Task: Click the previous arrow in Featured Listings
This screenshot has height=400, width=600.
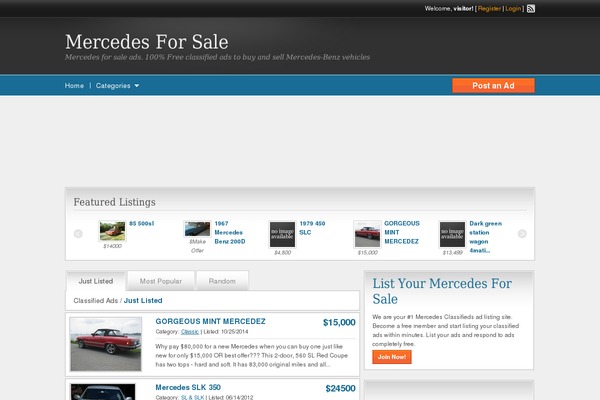Action: 78,233
